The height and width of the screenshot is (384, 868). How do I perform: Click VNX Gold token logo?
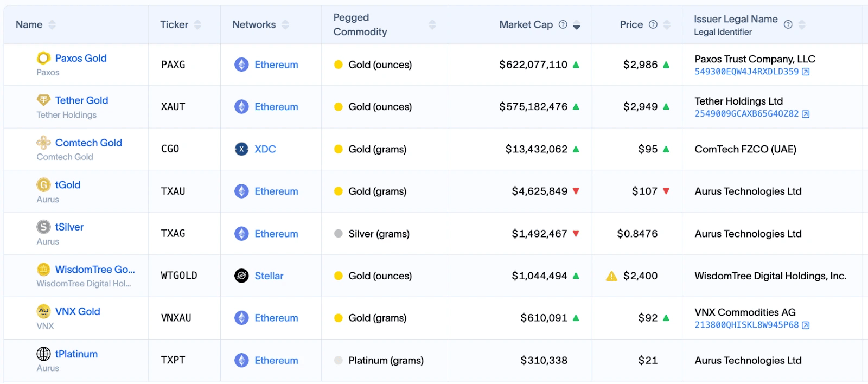pos(43,311)
